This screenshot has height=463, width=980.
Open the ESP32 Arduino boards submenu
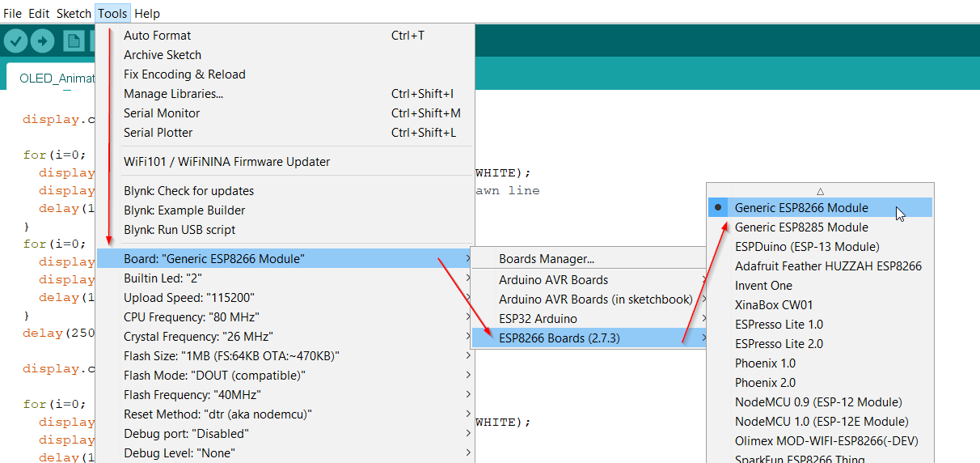[x=538, y=318]
